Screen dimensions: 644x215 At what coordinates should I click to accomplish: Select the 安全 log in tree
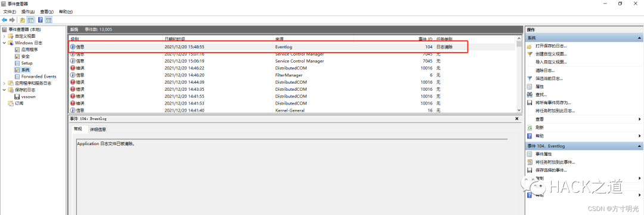[x=26, y=56]
